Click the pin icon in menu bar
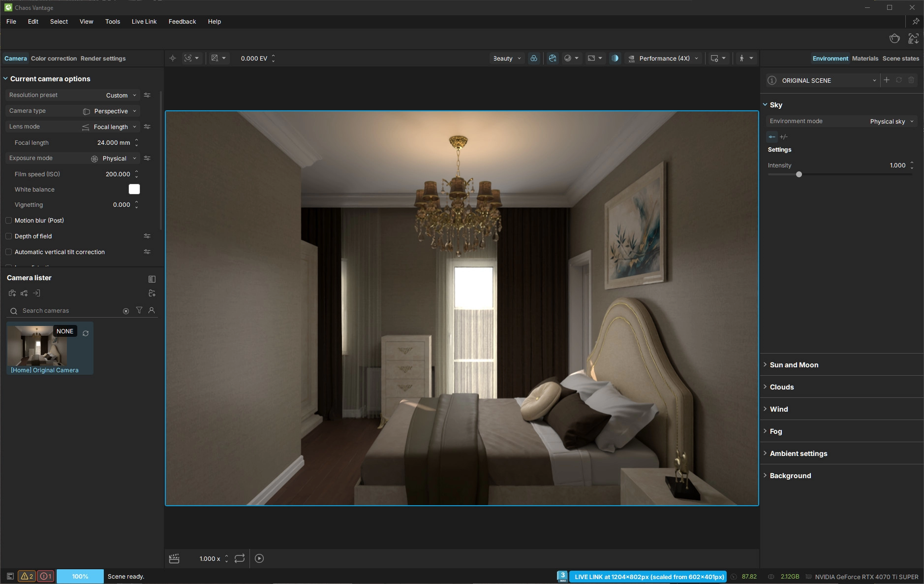 916,21
